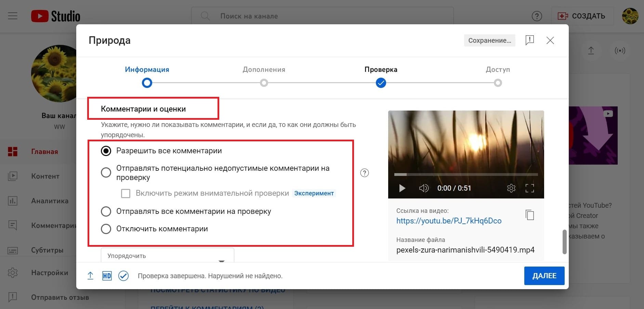The width and height of the screenshot is (644, 309).
Task: Open the https://youtu.be/PJ_7kHq6Dco link
Action: click(x=449, y=221)
